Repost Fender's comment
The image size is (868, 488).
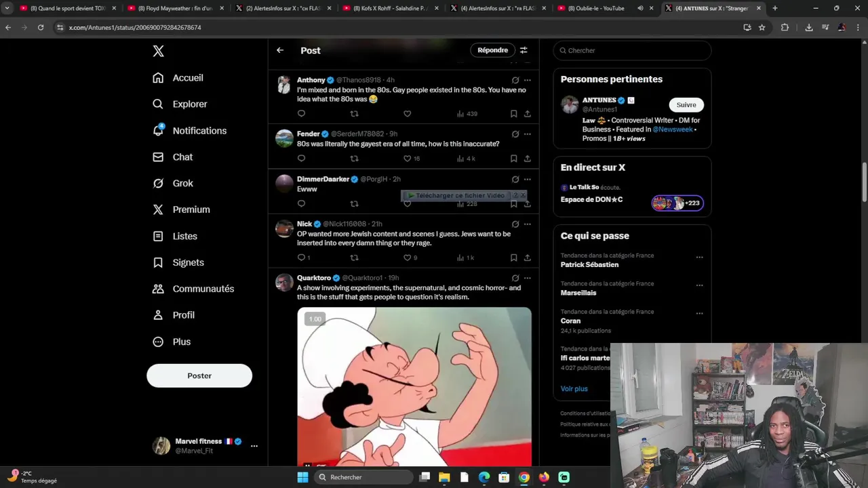(x=354, y=159)
